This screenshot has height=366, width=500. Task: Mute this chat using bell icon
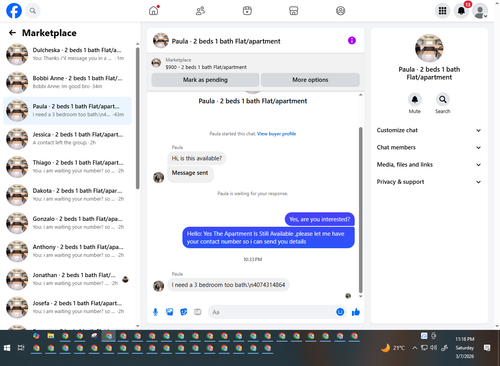point(415,99)
